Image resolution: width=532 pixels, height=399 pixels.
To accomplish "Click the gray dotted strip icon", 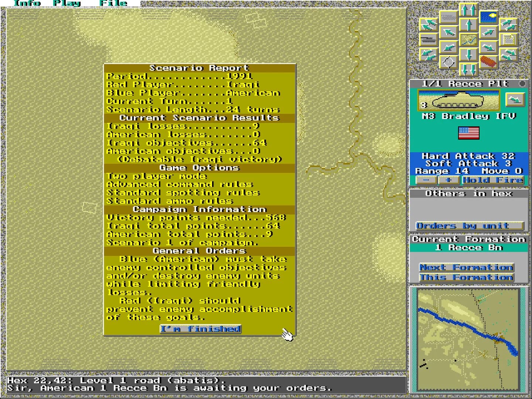I will pyautogui.click(x=449, y=17).
